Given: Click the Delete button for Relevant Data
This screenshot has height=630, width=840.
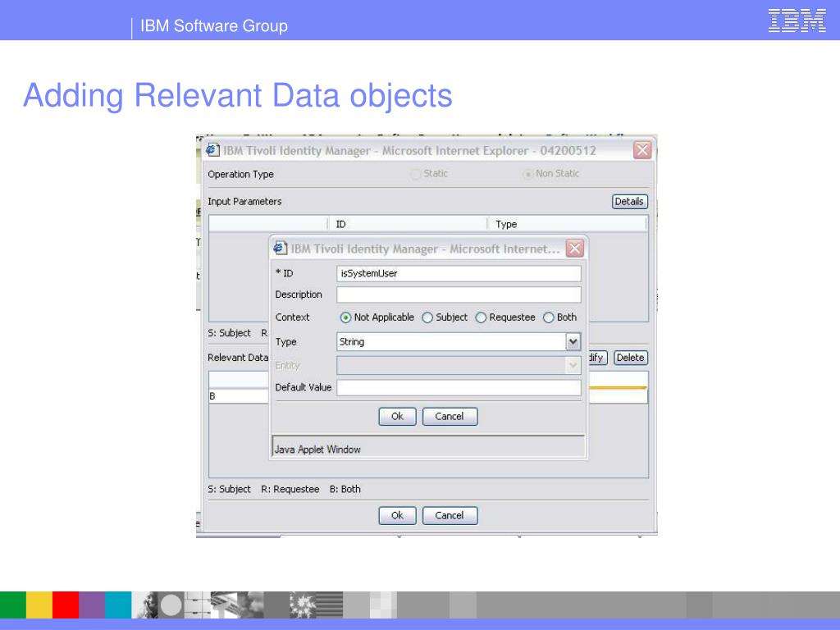Looking at the screenshot, I should [630, 358].
